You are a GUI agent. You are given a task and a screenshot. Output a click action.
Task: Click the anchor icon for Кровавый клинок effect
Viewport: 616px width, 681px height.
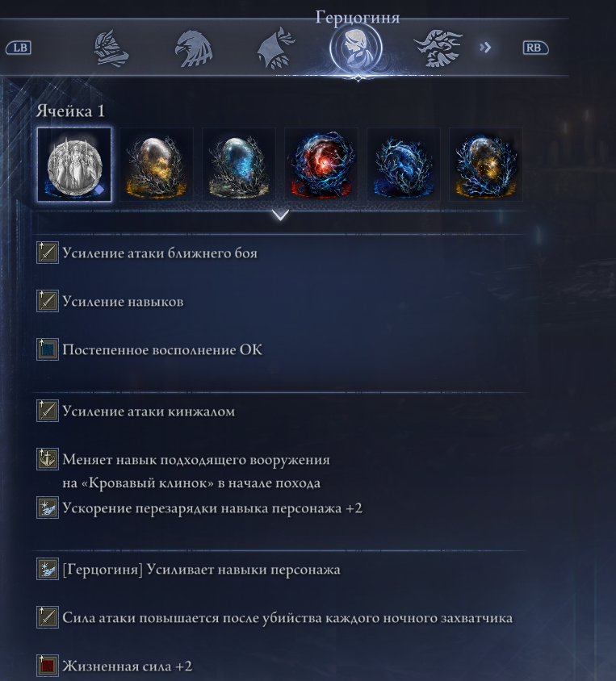click(x=48, y=459)
